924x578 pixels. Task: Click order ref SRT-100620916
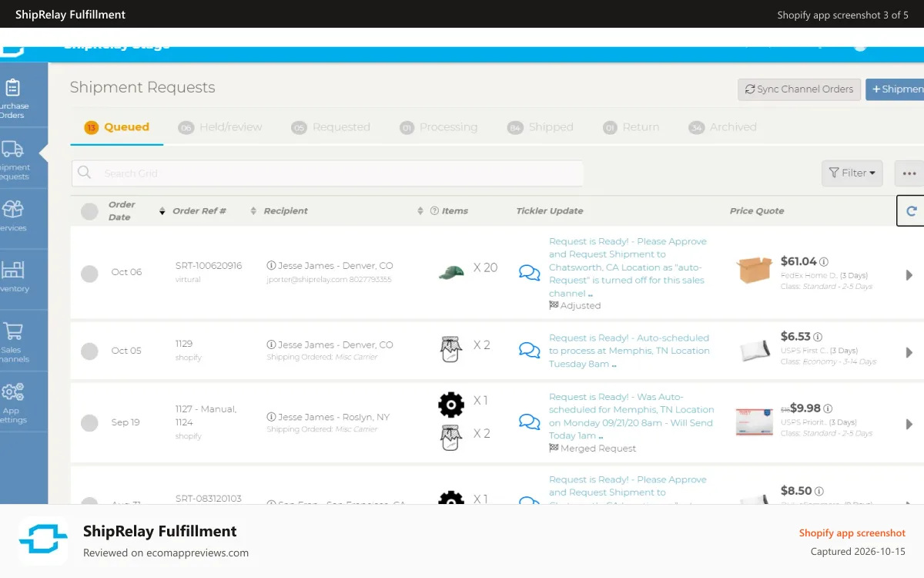(209, 266)
